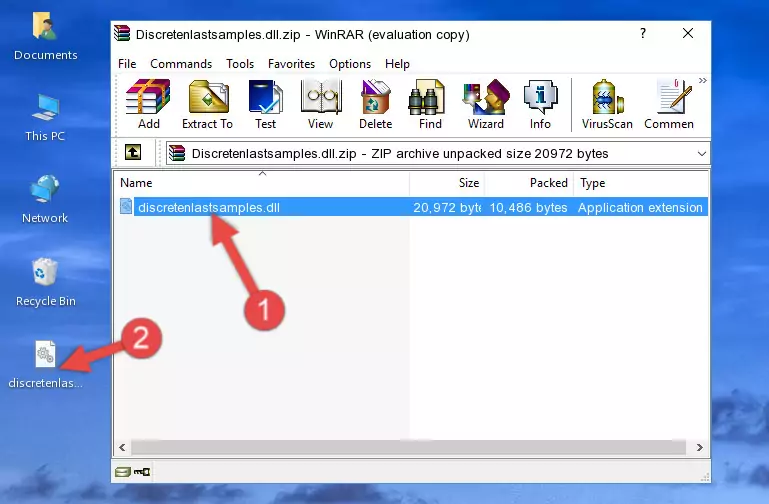
Task: Click the horizontal scrollbar track
Action: pos(408,447)
